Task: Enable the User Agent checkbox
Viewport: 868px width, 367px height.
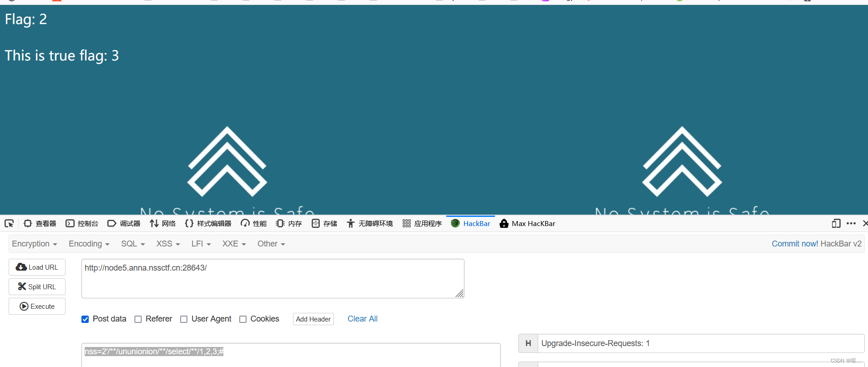Action: pyautogui.click(x=184, y=319)
